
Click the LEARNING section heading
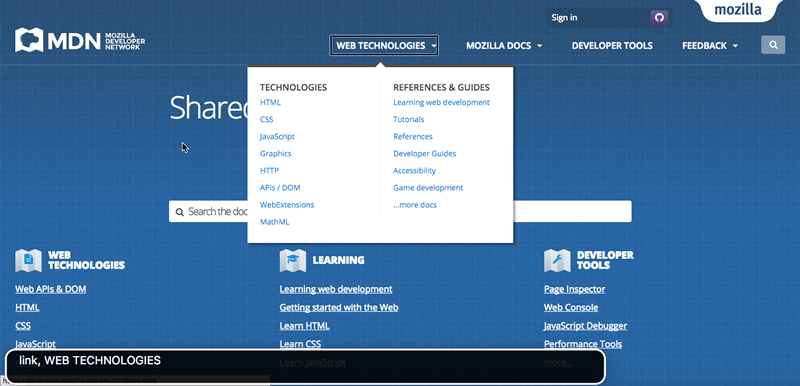(x=338, y=260)
